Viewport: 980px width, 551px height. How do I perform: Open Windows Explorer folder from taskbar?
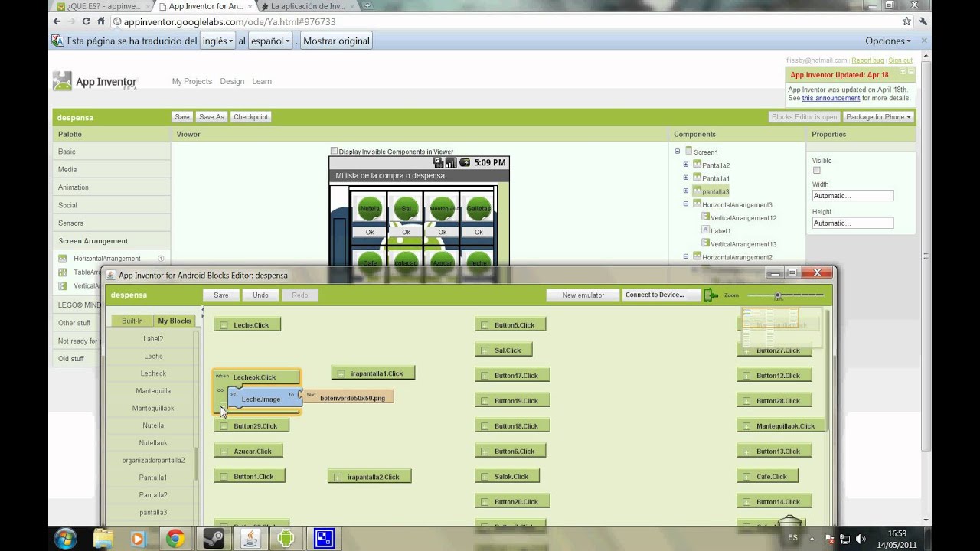(103, 539)
